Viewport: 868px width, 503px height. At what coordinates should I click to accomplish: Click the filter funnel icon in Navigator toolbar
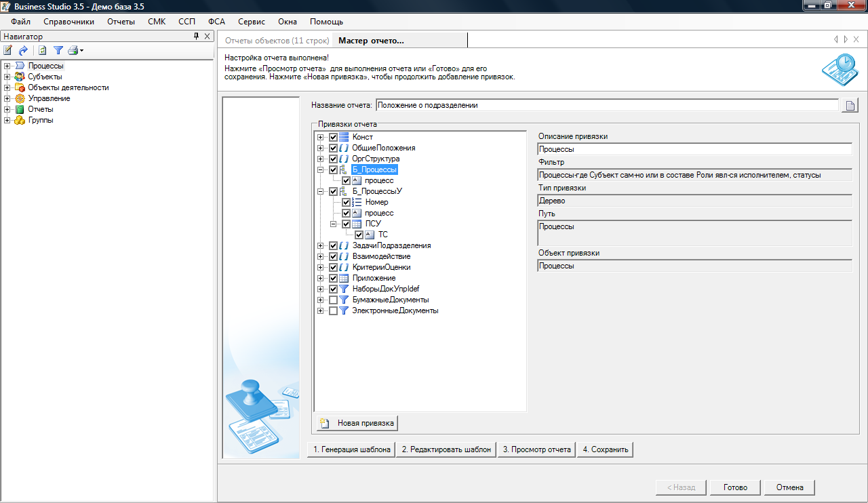coord(58,50)
